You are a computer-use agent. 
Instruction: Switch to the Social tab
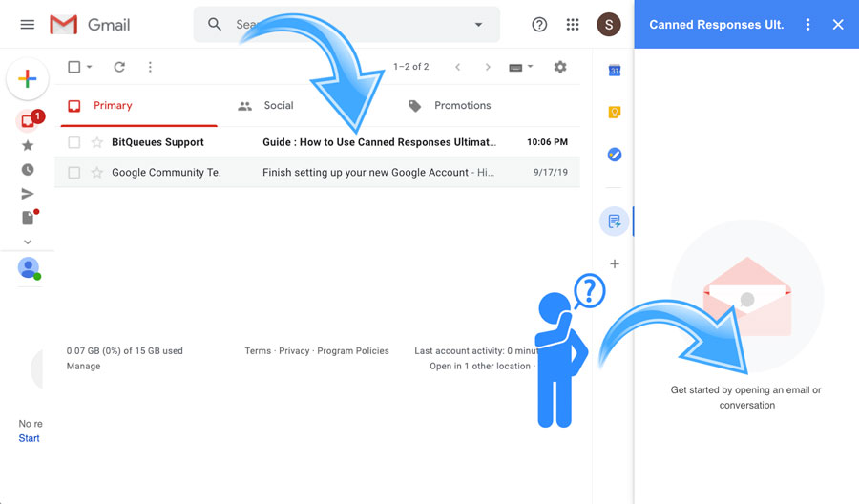(x=278, y=106)
